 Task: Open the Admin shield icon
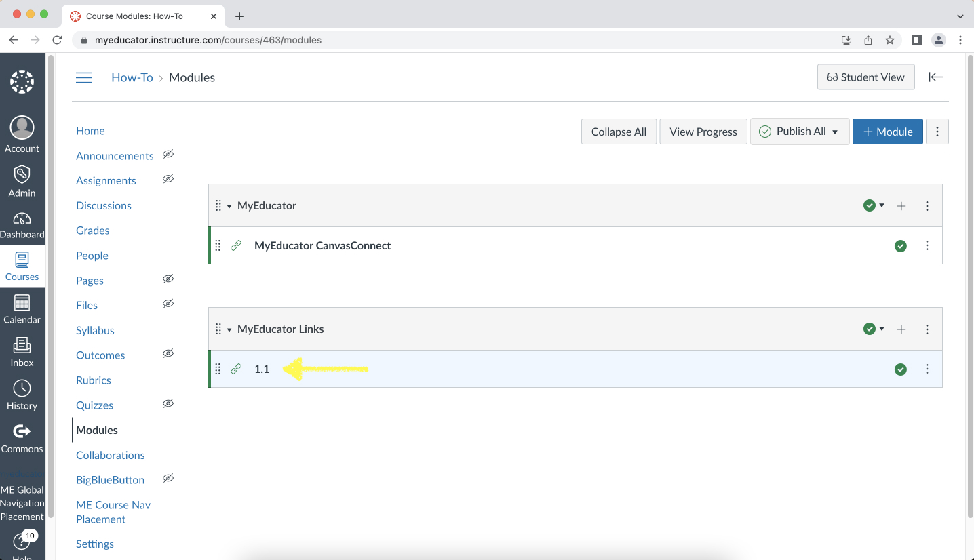click(22, 174)
